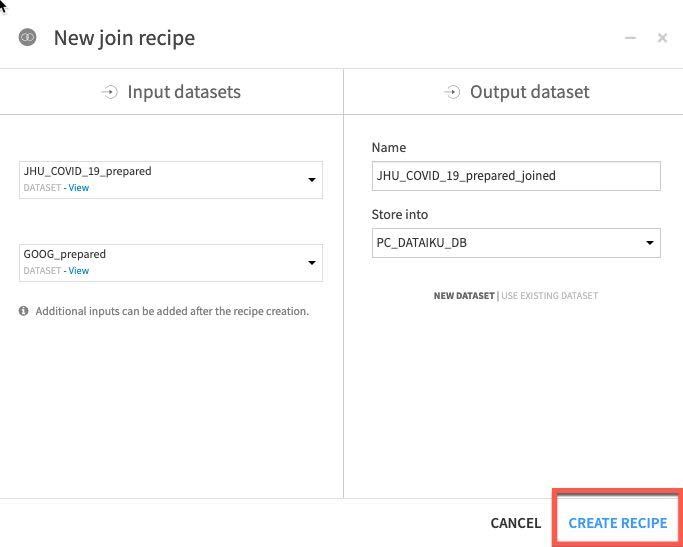This screenshot has height=547, width=683.
Task: Switch to USE EXISTING DATASET
Action: [x=549, y=296]
